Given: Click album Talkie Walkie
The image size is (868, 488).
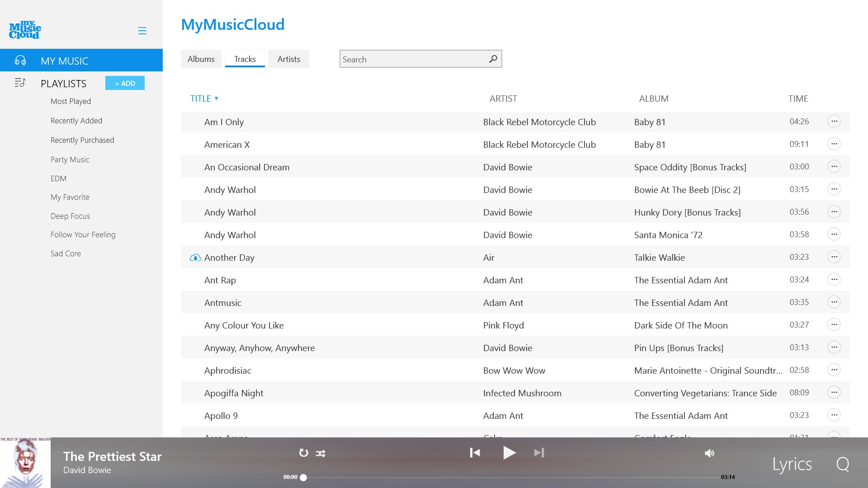Looking at the screenshot, I should click(x=660, y=258).
